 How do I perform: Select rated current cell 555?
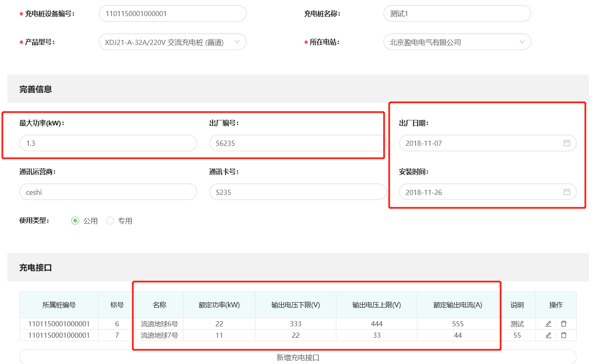pyautogui.click(x=458, y=324)
